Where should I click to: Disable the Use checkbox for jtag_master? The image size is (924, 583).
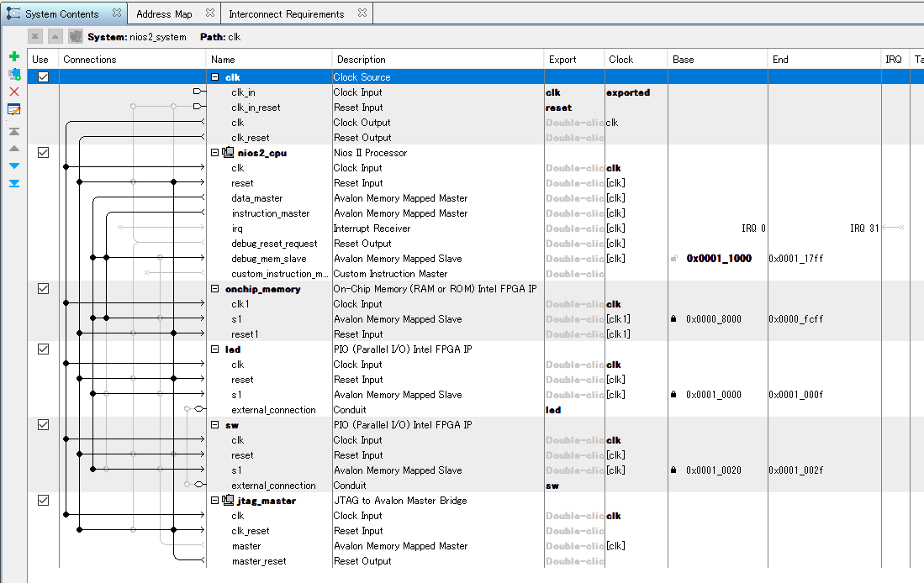44,501
